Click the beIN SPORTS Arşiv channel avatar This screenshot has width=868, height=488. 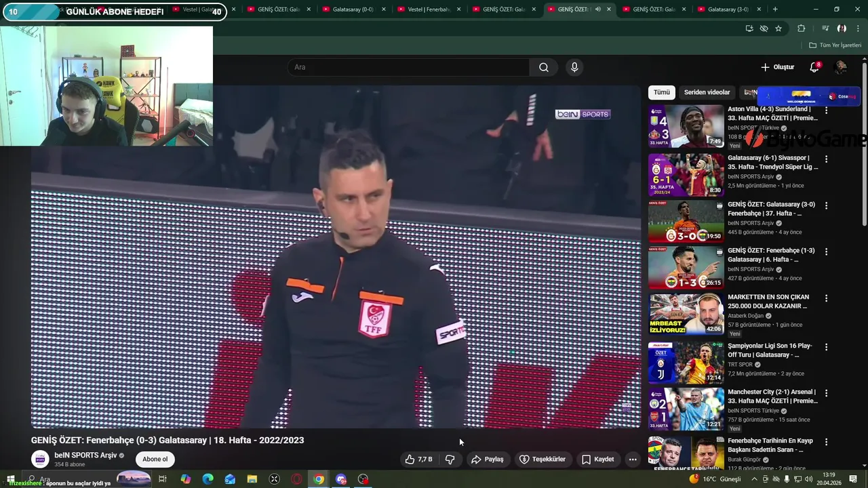pos(40,459)
